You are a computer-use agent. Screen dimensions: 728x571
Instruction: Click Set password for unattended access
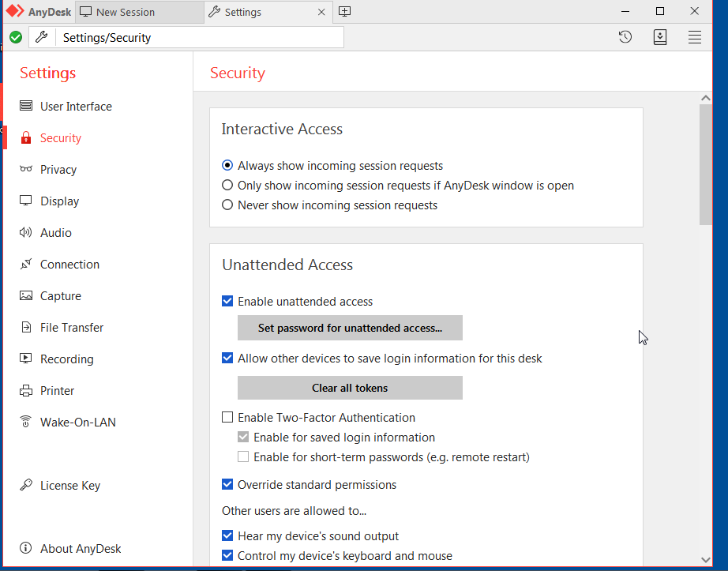[x=350, y=328]
